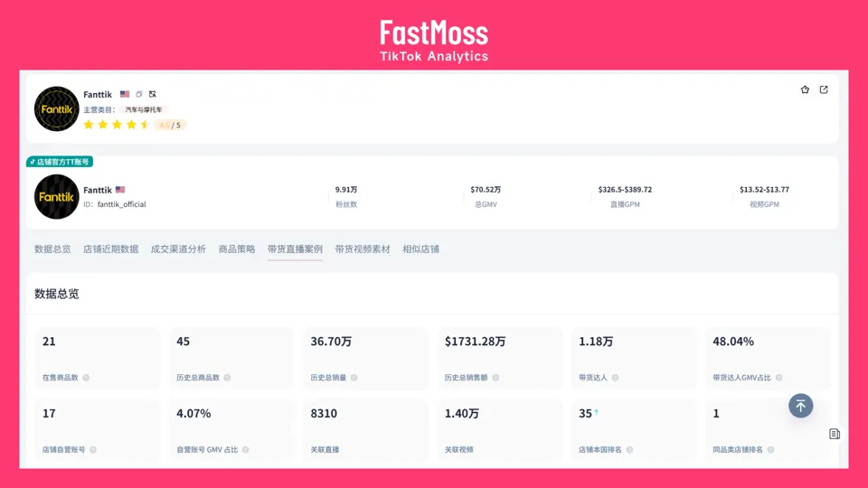Viewport: 868px width, 488px height.
Task: Click info icon next to 历史总销量
Action: point(354,378)
